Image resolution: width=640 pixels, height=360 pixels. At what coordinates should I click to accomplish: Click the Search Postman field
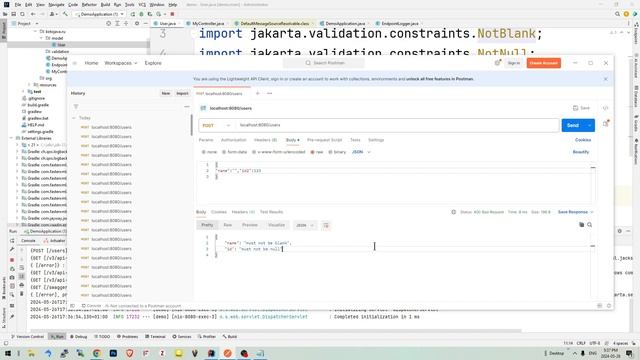[325, 63]
